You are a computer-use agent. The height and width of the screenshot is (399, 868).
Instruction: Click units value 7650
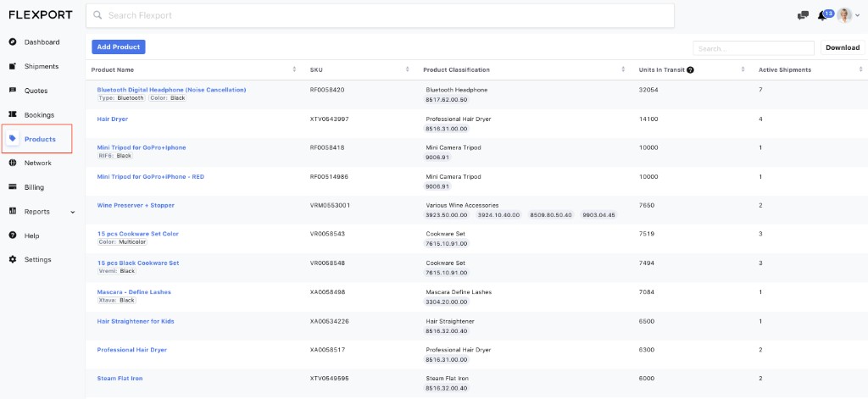pos(647,205)
